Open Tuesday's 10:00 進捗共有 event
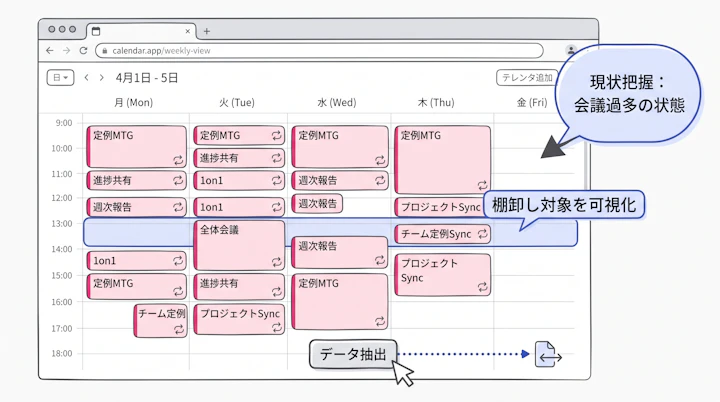 (x=239, y=158)
